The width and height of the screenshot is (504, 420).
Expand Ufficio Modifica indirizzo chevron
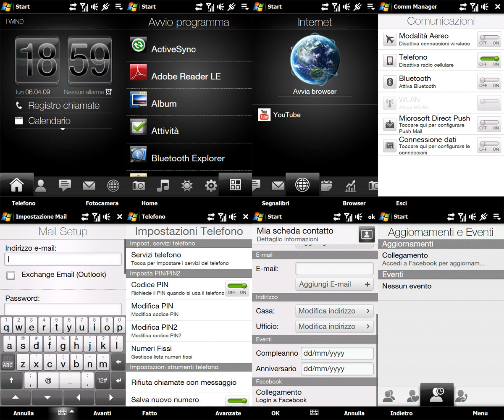pyautogui.click(x=368, y=326)
